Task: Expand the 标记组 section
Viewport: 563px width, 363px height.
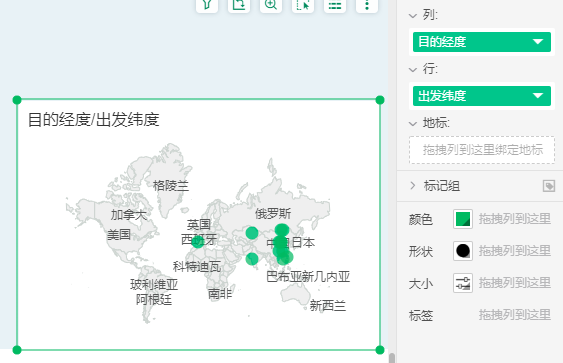Action: point(413,186)
